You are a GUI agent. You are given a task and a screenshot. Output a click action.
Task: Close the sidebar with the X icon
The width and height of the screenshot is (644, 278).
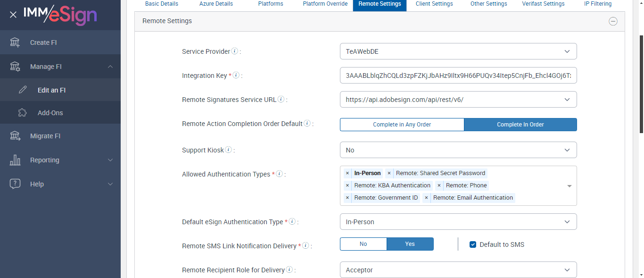pos(13,15)
